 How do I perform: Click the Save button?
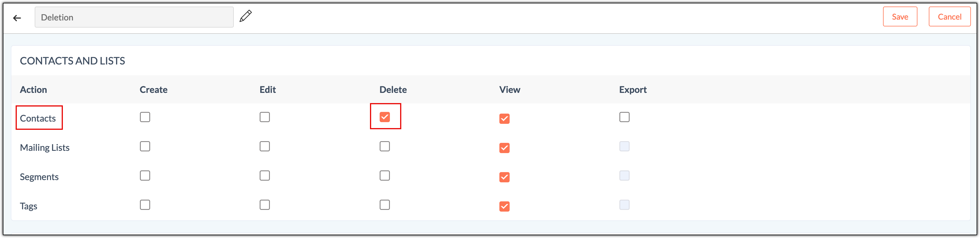coord(900,17)
